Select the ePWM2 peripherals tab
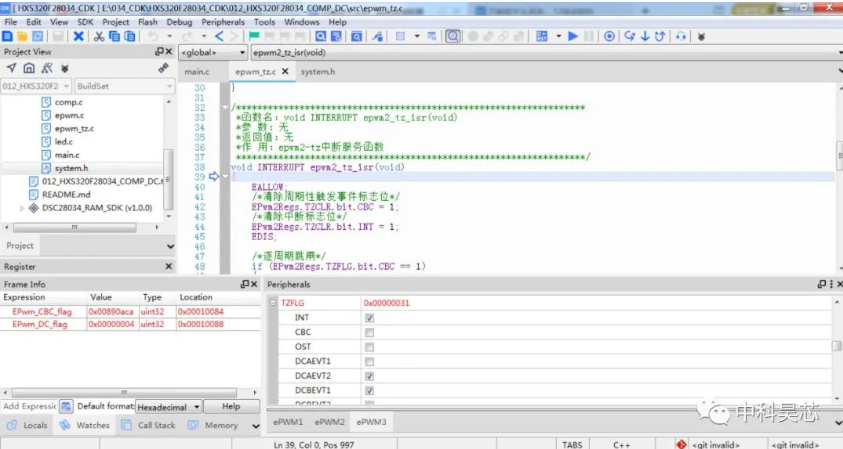 (x=330, y=422)
